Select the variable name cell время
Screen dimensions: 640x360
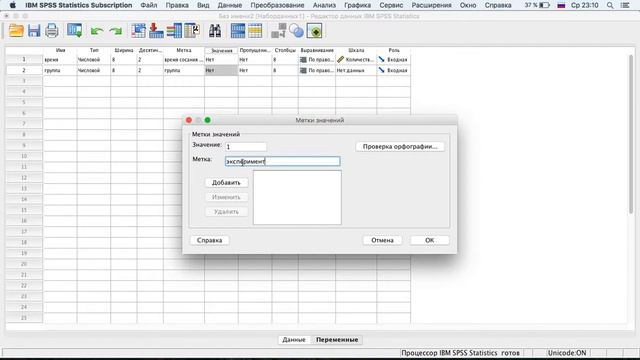click(60, 60)
